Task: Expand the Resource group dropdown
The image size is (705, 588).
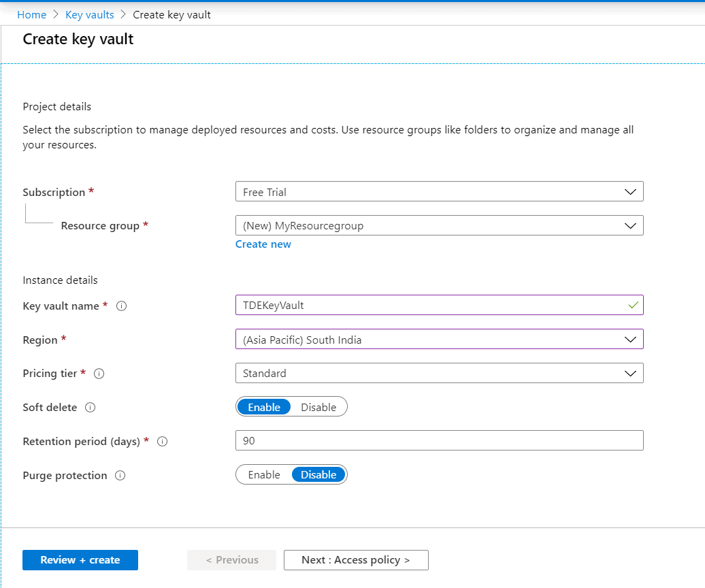Action: (x=439, y=225)
